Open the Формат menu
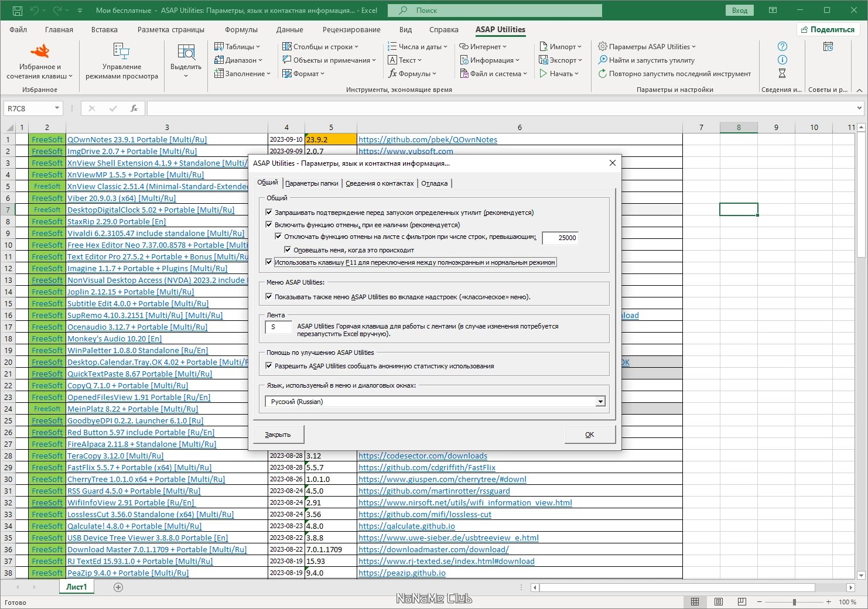Viewport: 868px width, 609px height. point(303,74)
